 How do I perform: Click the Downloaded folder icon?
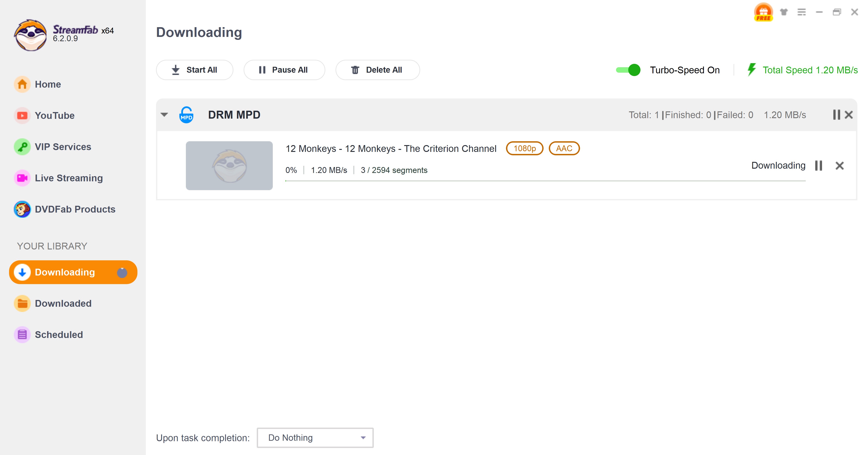point(22,303)
